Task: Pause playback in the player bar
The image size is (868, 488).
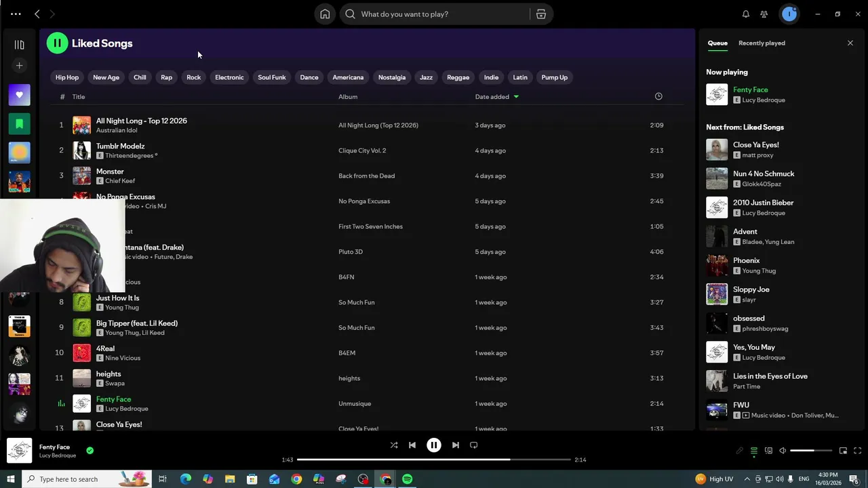Action: tap(434, 445)
